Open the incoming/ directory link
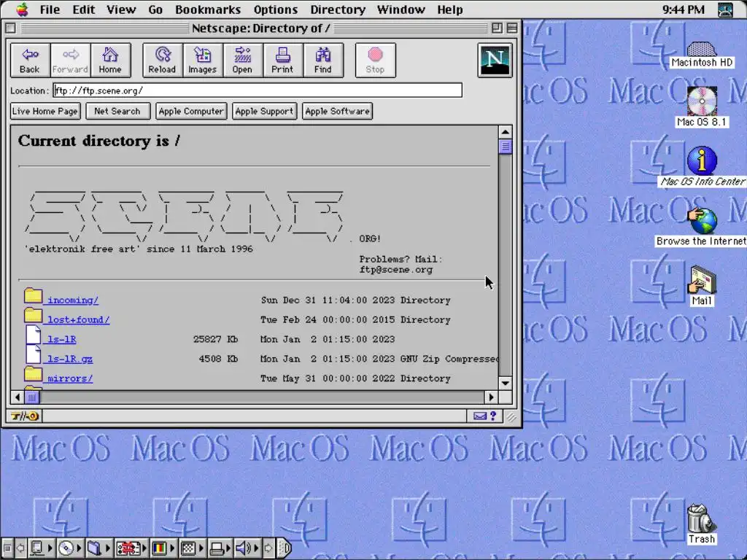 [73, 300]
